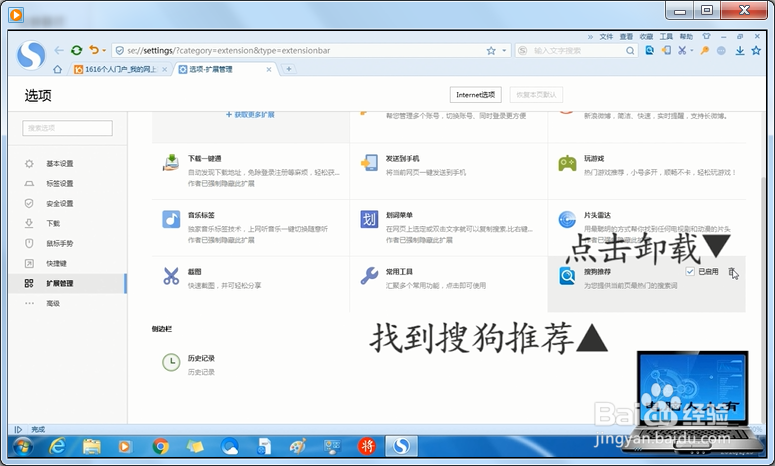The image size is (775, 466).
Task: Expand the dropdown beside the address bar star
Action: (x=504, y=50)
